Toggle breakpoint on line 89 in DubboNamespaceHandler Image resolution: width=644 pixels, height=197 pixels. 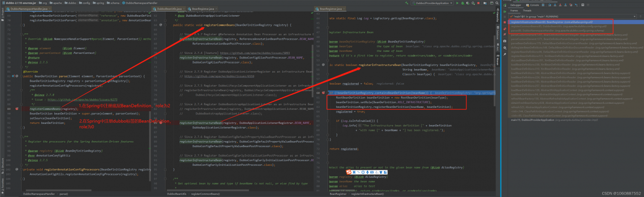pyautogui.click(x=17, y=108)
